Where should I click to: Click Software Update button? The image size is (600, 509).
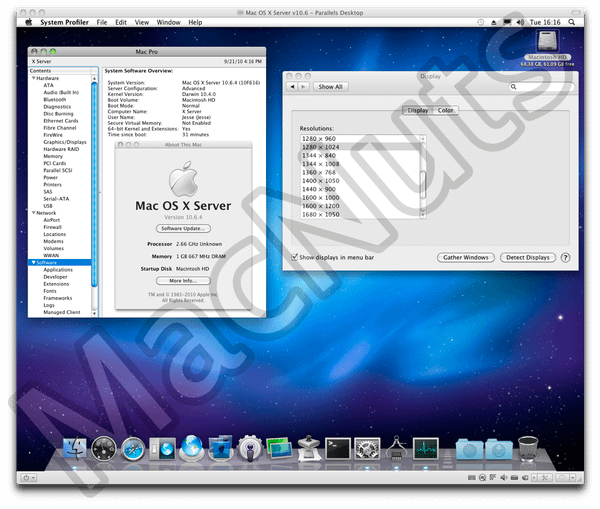point(183,228)
